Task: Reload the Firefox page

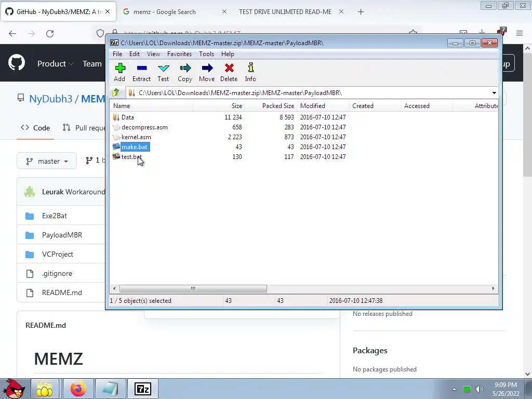Action: click(50, 34)
